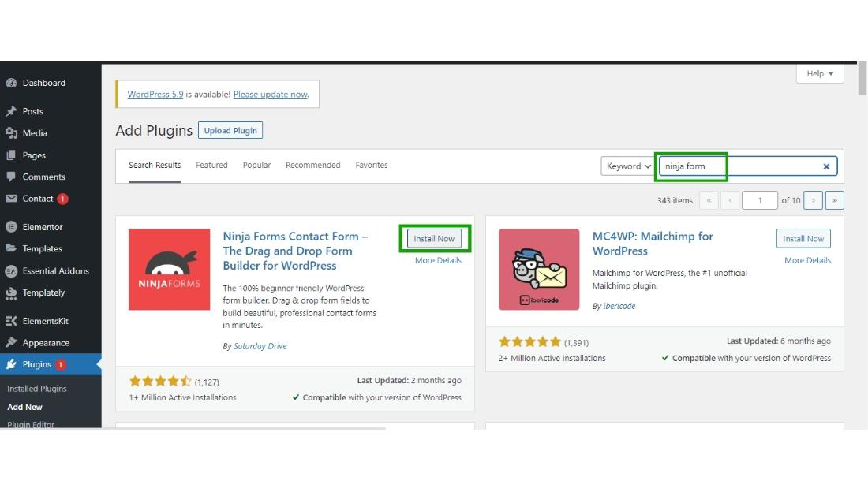Click the Plugins update count badge
The image size is (868, 488).
[60, 364]
